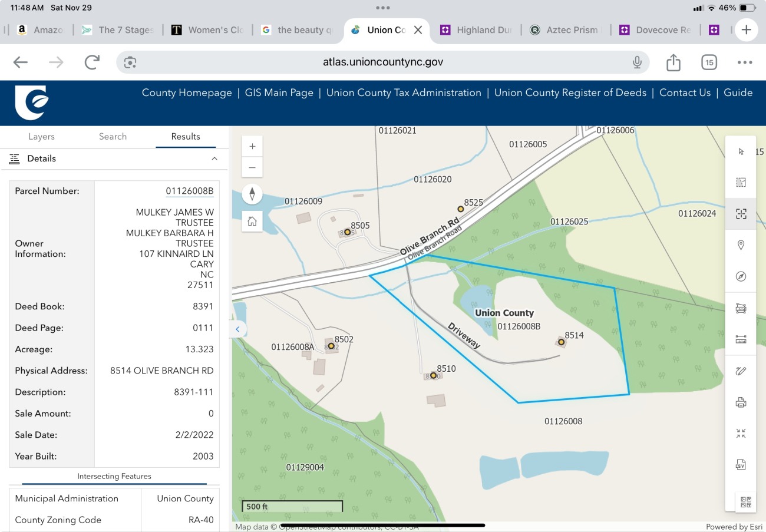Open Union County Tax Administration link
The width and height of the screenshot is (766, 532).
coord(404,92)
